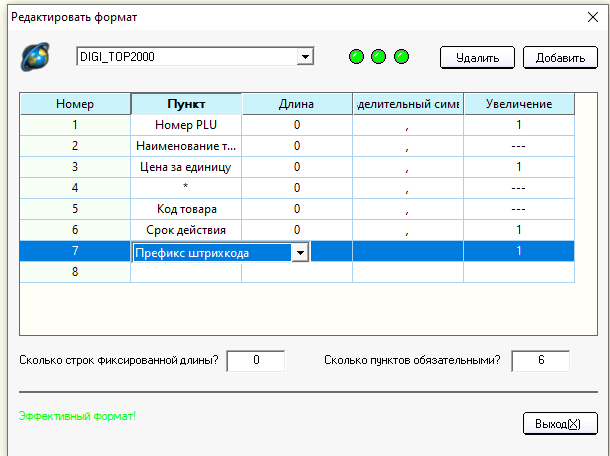Edit the fixed-length rows count field
This screenshot has width=610, height=456.
tap(256, 360)
